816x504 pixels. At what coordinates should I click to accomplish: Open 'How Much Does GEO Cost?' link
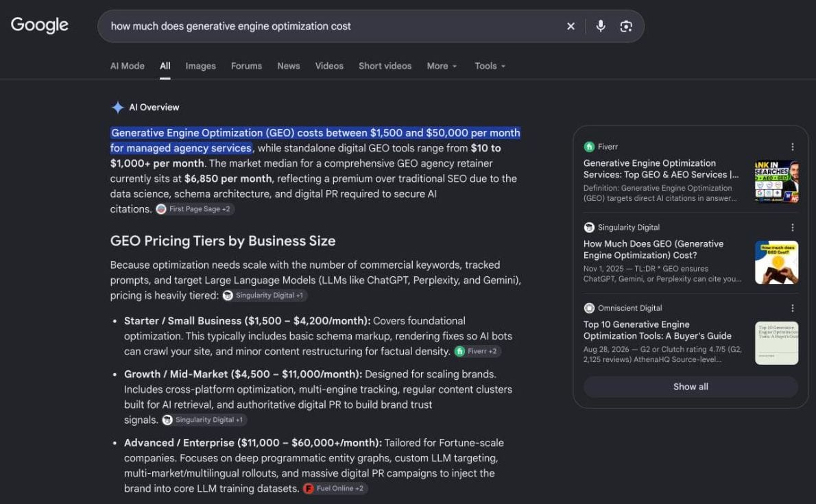(x=653, y=250)
